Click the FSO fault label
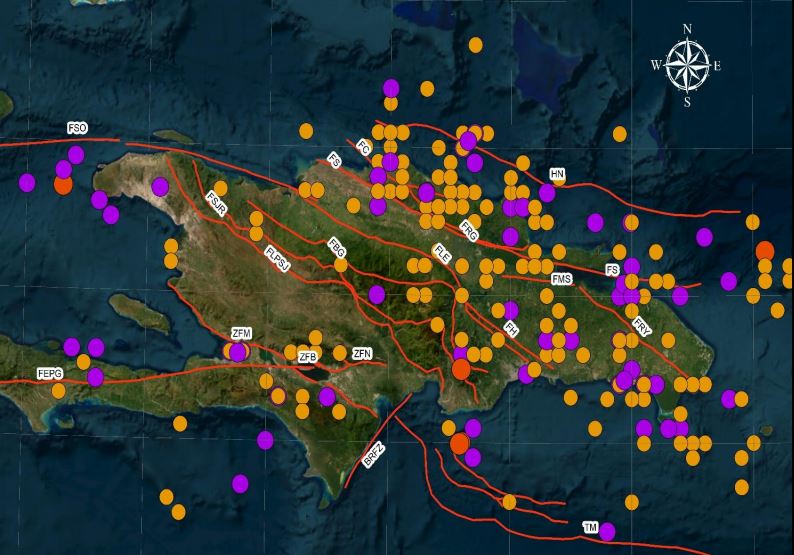The image size is (794, 555). click(77, 128)
